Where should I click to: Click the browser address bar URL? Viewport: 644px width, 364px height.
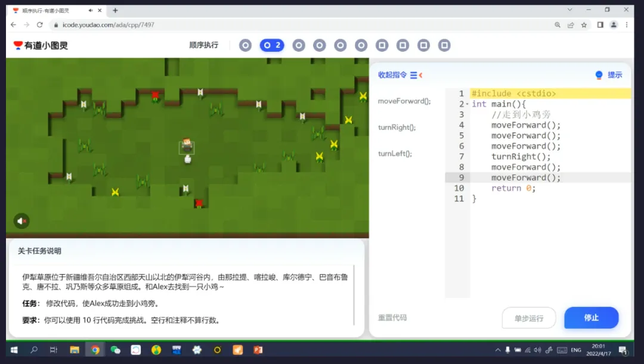[x=109, y=25]
